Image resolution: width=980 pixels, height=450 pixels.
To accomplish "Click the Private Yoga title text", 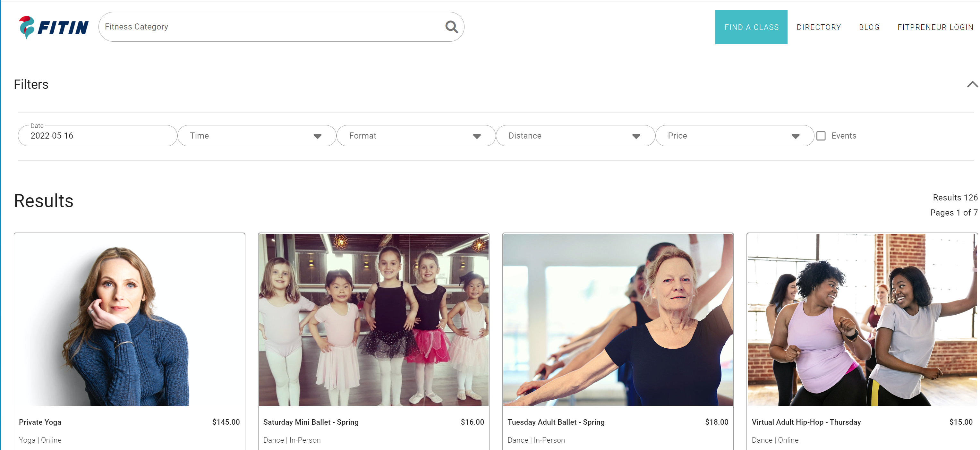I will (x=40, y=422).
